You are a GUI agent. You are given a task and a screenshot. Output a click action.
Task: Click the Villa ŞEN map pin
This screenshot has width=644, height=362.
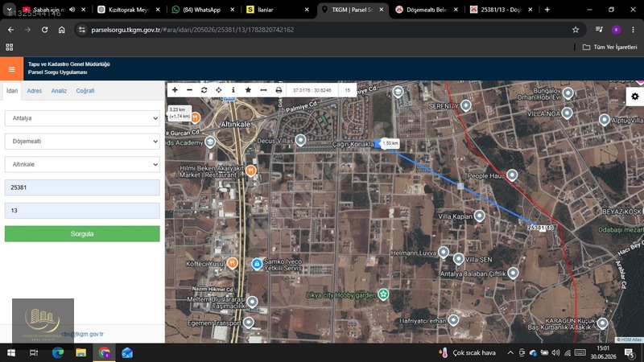click(x=458, y=259)
